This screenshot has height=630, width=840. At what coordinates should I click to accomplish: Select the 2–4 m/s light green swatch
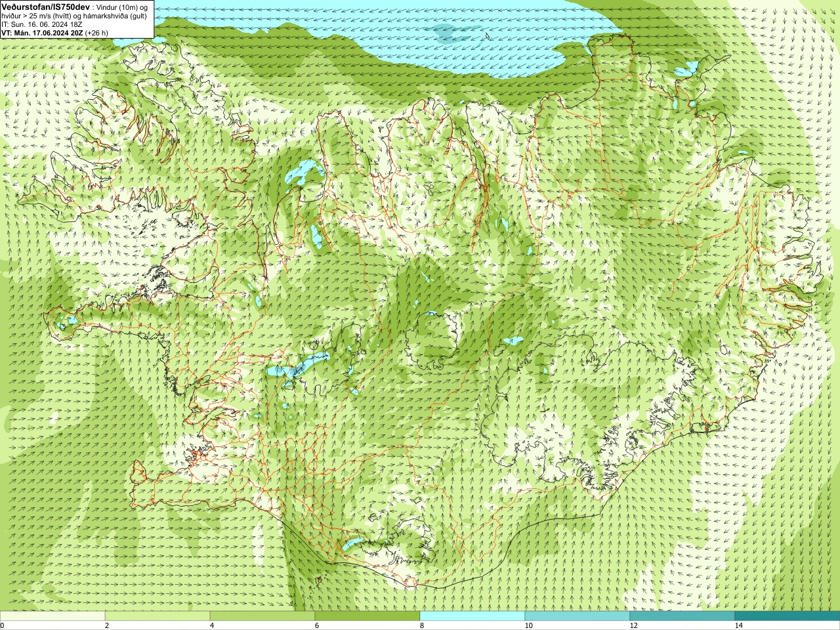(x=157, y=616)
